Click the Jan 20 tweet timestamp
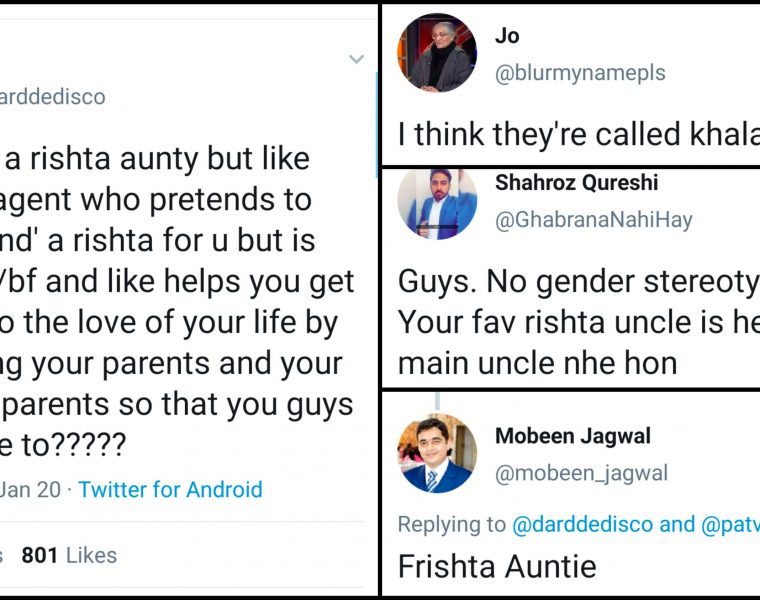The width and height of the screenshot is (760, 600). (x=30, y=490)
